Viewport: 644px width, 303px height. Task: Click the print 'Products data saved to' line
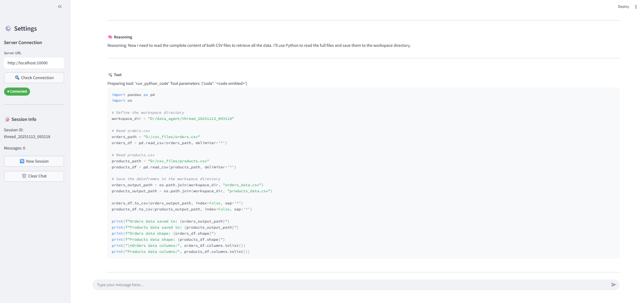[175, 228]
